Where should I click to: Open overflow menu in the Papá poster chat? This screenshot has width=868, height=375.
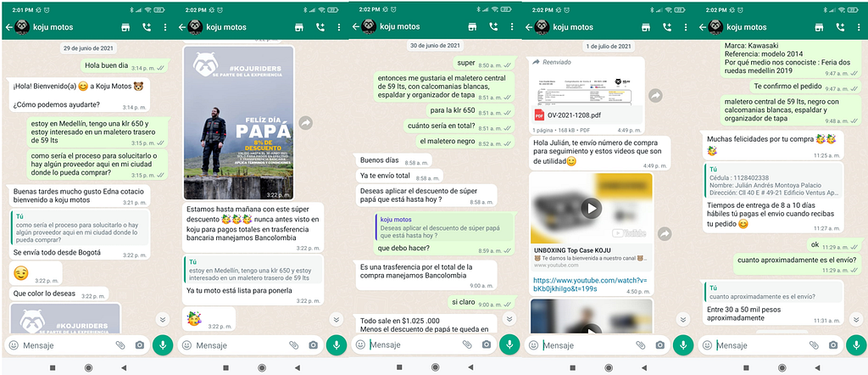(x=338, y=27)
